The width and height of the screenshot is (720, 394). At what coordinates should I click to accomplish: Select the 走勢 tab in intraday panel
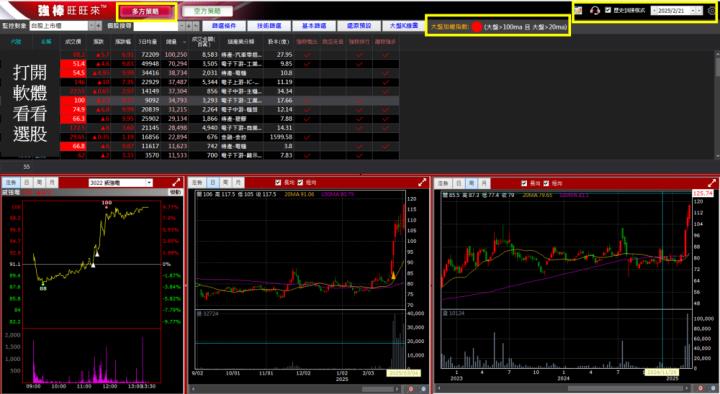[x=11, y=183]
